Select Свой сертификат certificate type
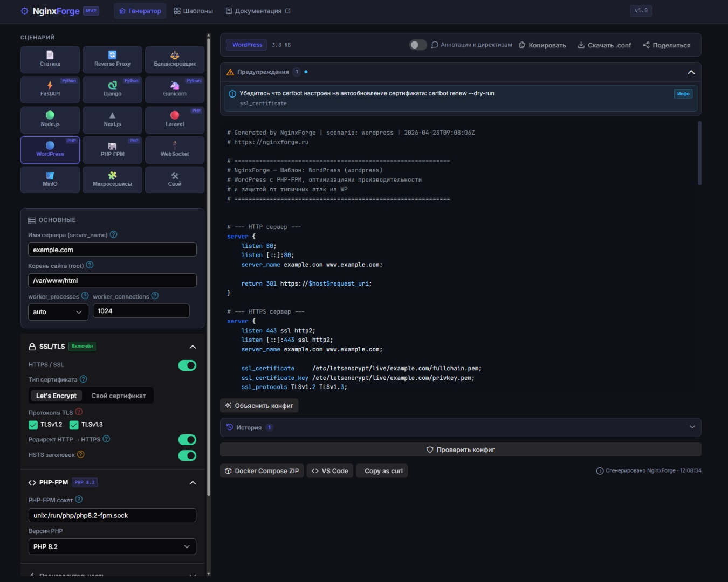The width and height of the screenshot is (728, 582). (x=119, y=396)
